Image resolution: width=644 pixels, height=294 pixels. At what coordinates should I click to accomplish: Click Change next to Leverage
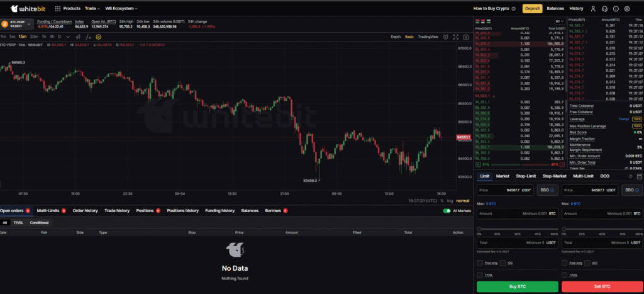tap(624, 119)
